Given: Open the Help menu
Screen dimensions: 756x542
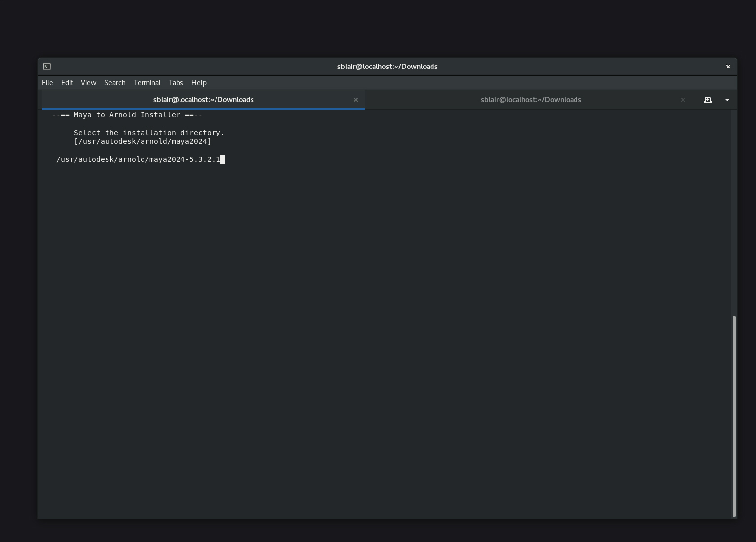Looking at the screenshot, I should 199,82.
